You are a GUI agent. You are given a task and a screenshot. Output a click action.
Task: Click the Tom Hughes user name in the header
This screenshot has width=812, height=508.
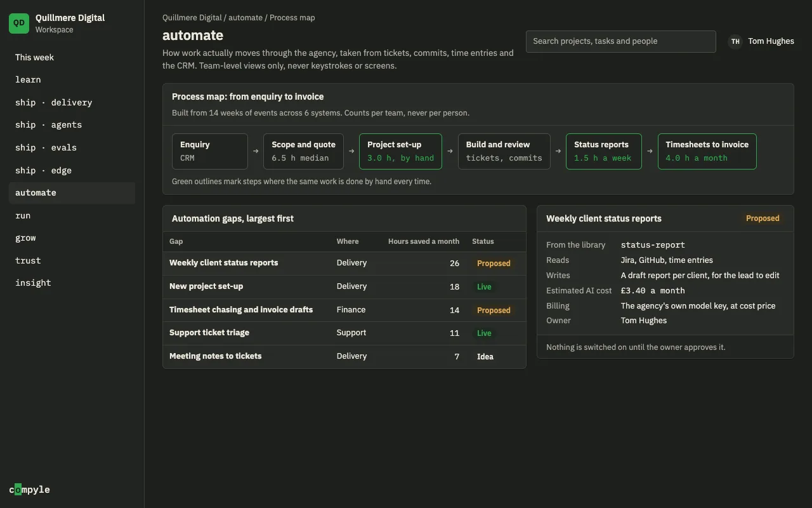click(771, 41)
